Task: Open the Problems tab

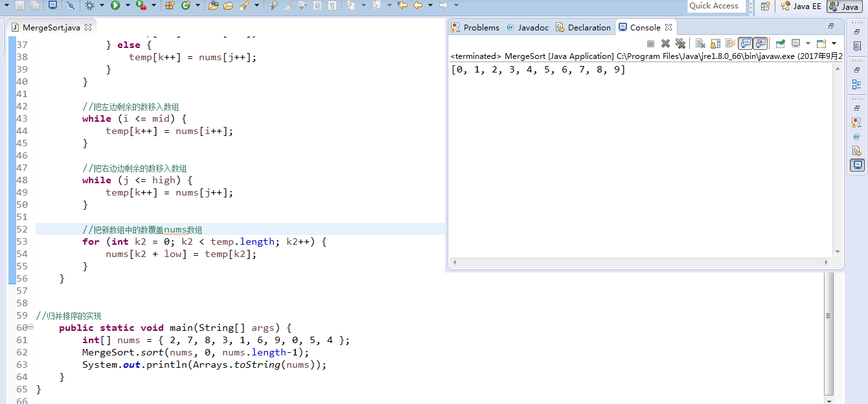Action: click(476, 27)
